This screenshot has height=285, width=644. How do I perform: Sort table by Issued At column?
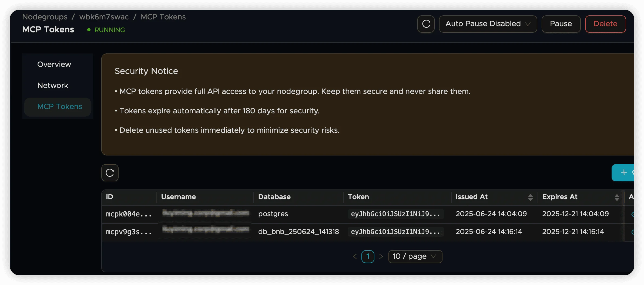click(x=530, y=197)
